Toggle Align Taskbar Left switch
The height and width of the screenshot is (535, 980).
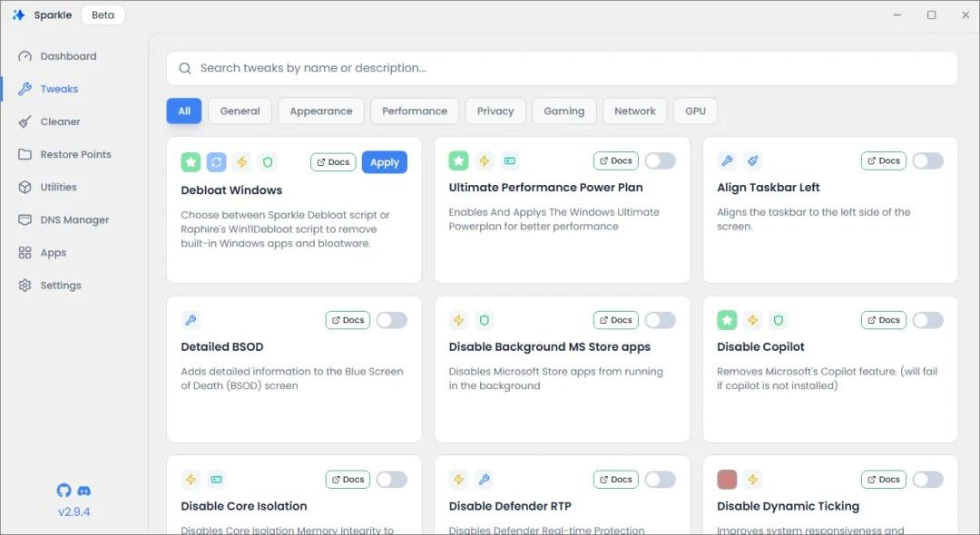click(x=928, y=161)
